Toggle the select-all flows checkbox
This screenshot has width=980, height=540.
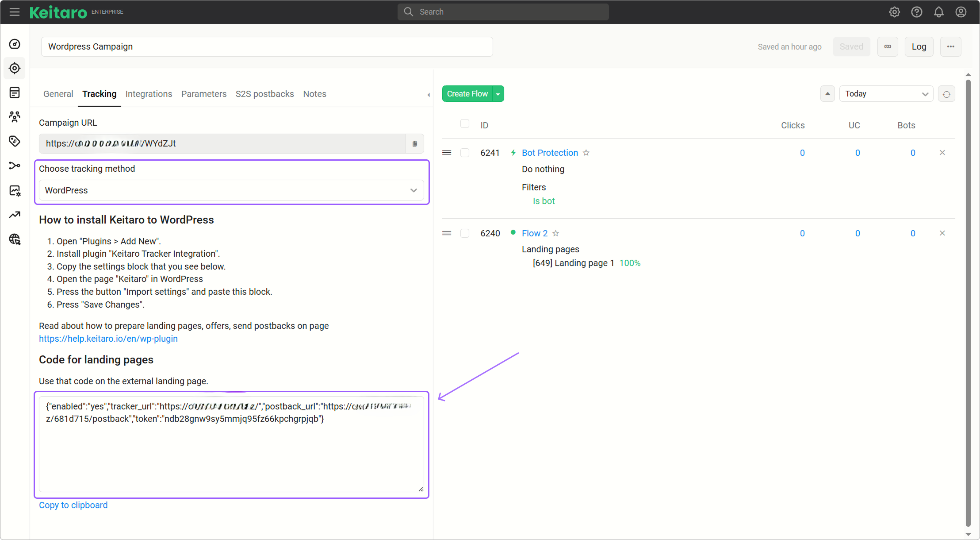tap(464, 123)
